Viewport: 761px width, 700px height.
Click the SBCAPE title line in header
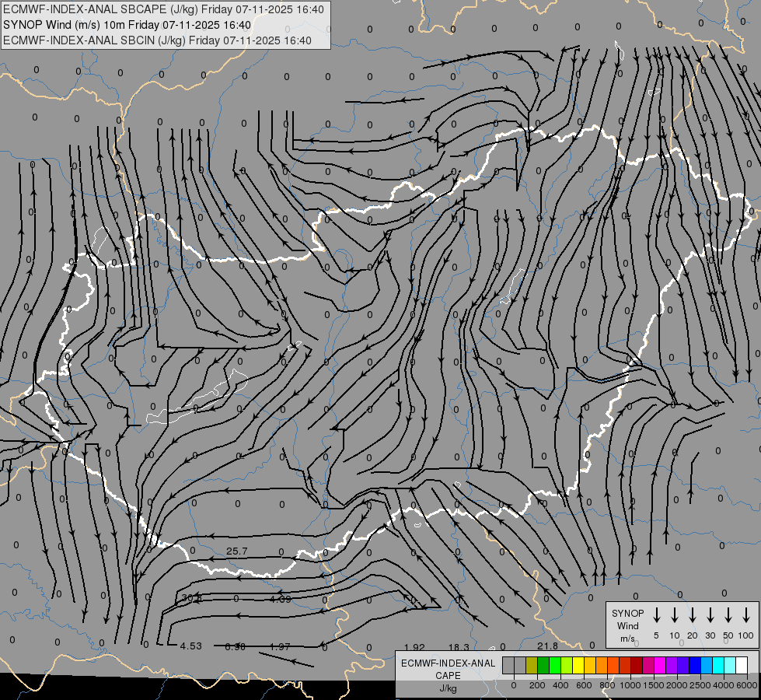(163, 9)
